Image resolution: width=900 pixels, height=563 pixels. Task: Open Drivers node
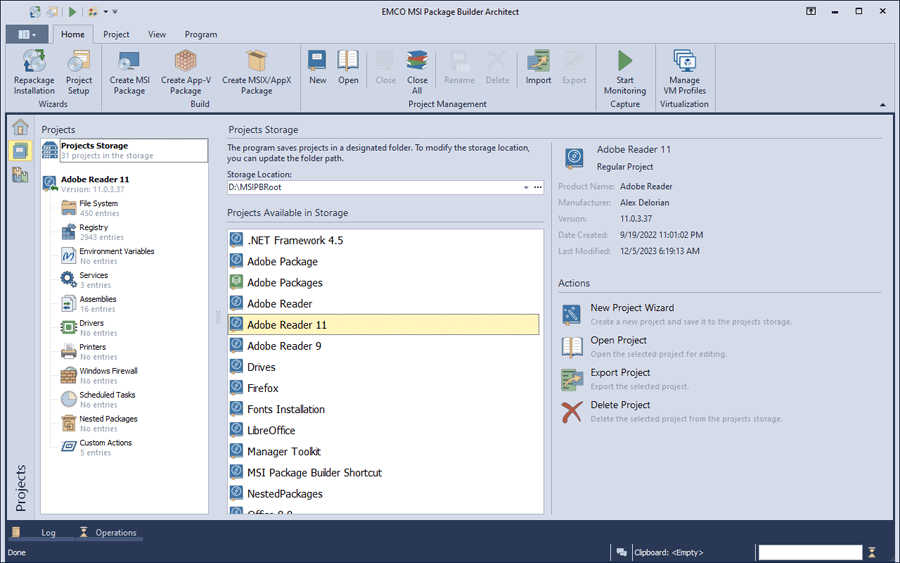[x=89, y=328]
